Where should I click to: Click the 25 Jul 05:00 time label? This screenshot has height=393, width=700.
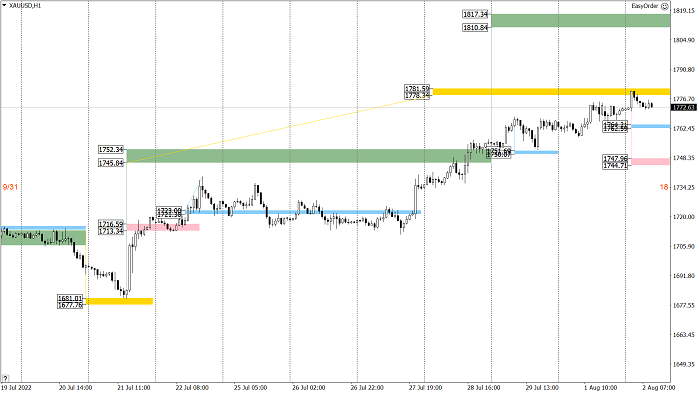point(250,388)
